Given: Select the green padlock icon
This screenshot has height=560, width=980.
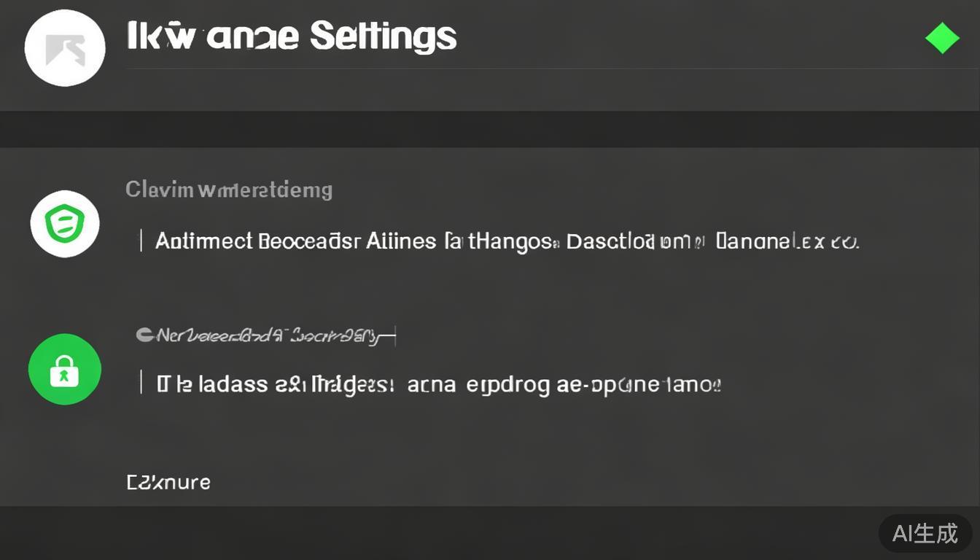Looking at the screenshot, I should click(64, 369).
